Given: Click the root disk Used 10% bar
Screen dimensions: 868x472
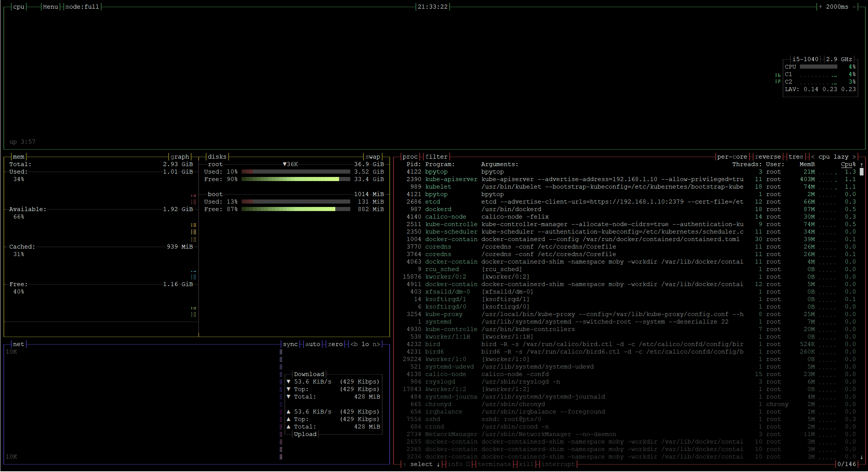Looking at the screenshot, I should (x=296, y=172).
